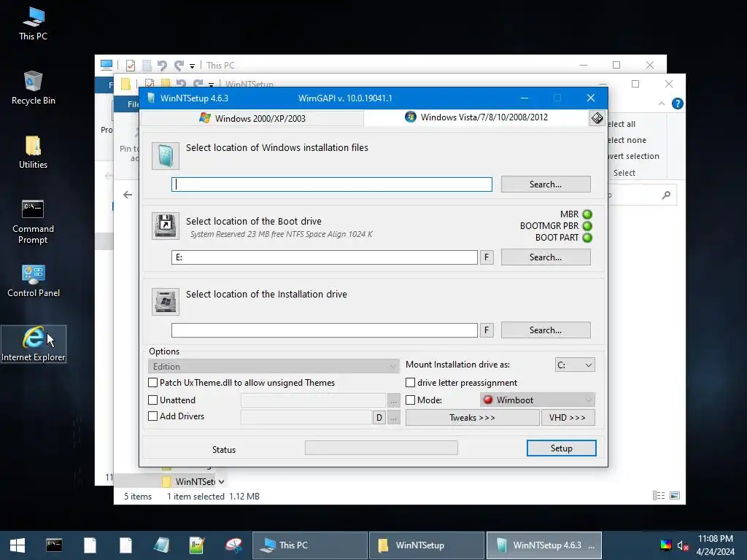
Task: Launch Command Prompt desktop shortcut
Action: [x=33, y=222]
